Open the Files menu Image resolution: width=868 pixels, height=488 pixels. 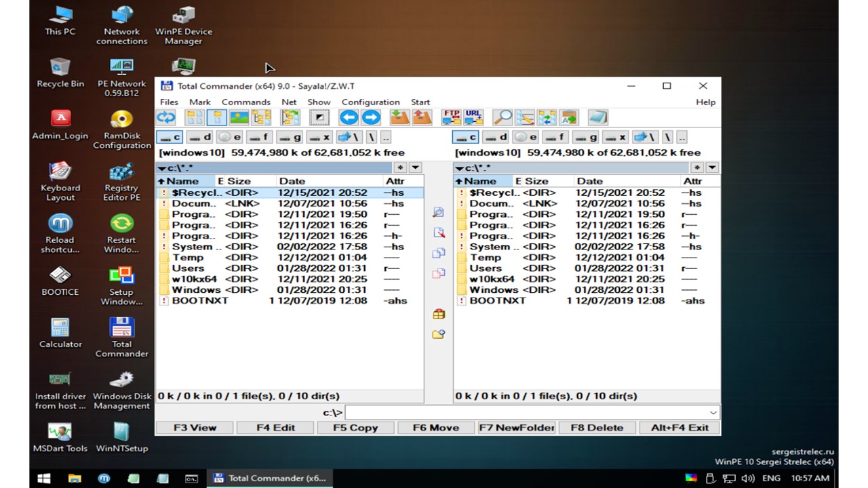[x=169, y=102]
